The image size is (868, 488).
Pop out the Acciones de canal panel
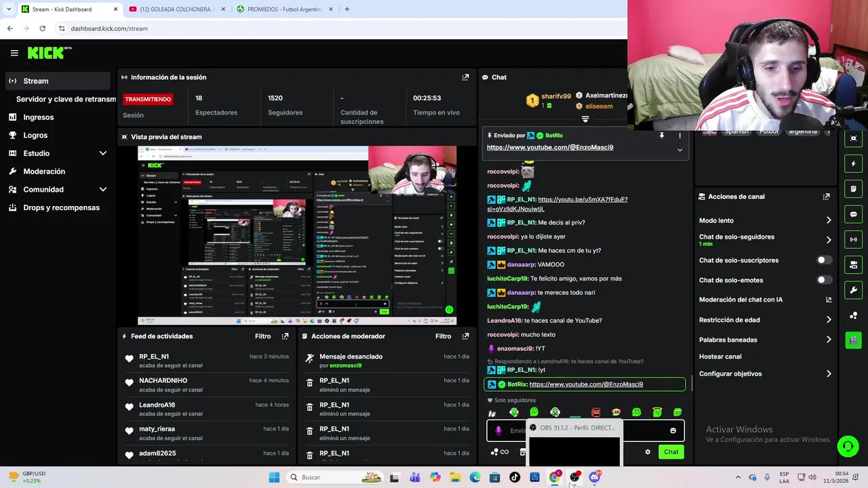tap(826, 197)
